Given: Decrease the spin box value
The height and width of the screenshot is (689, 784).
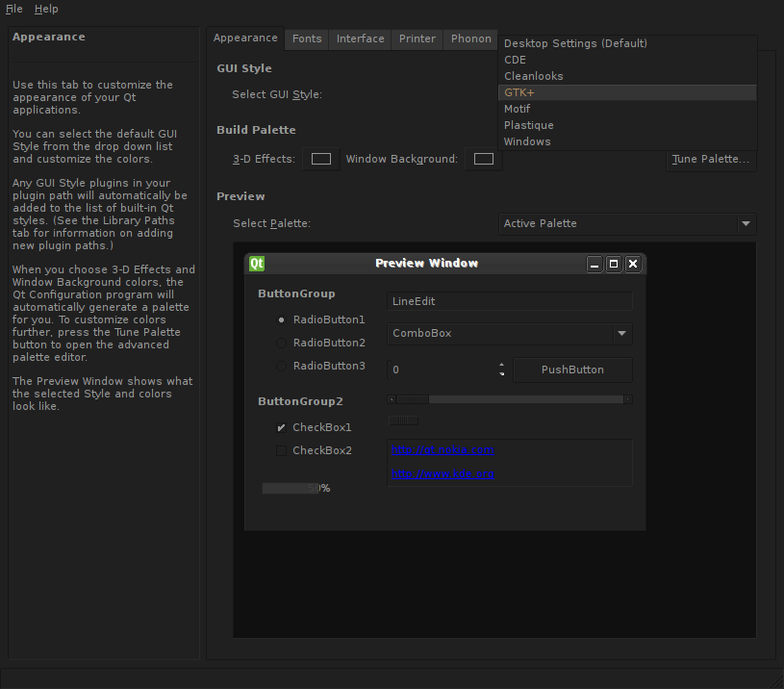Looking at the screenshot, I should (x=501, y=374).
